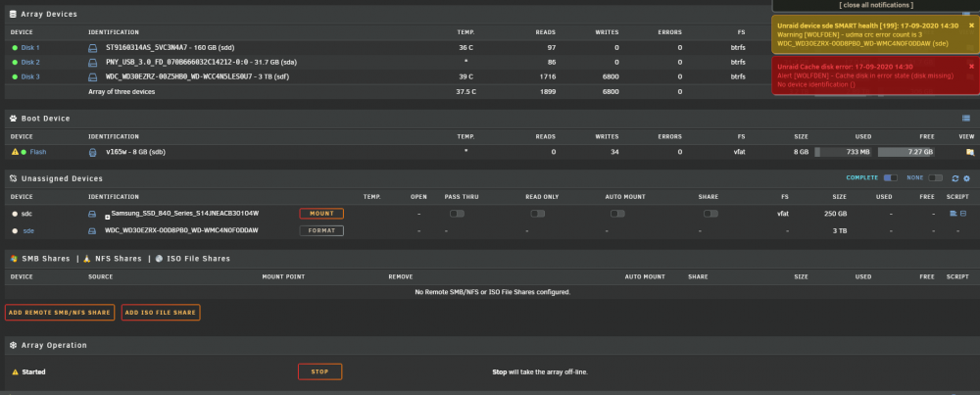Click the 37.5 C average temperature value

(465, 92)
